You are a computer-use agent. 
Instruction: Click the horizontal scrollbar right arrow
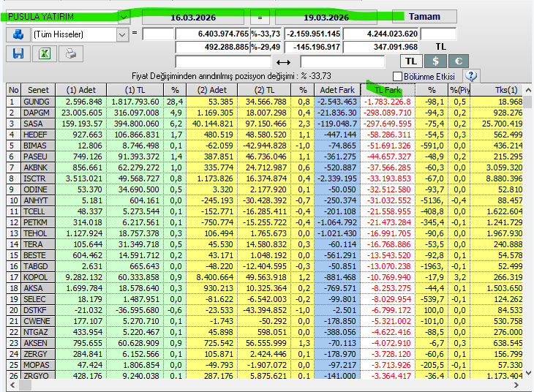(x=516, y=385)
